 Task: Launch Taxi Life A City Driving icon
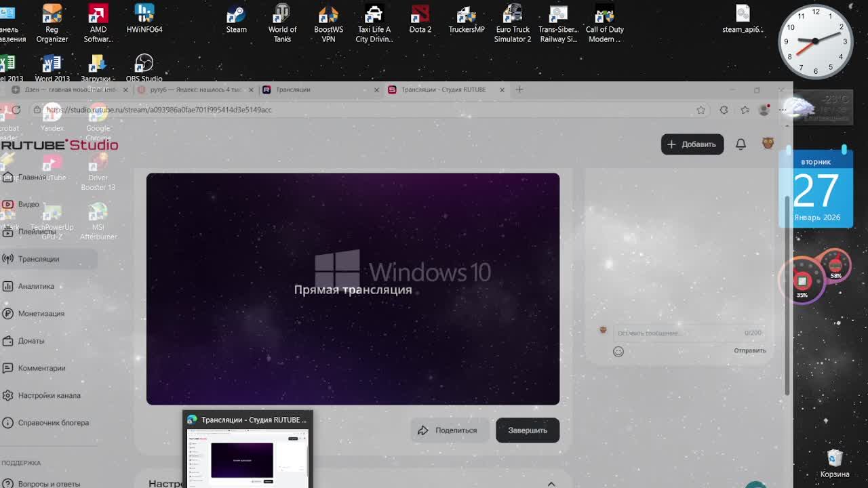(x=374, y=23)
